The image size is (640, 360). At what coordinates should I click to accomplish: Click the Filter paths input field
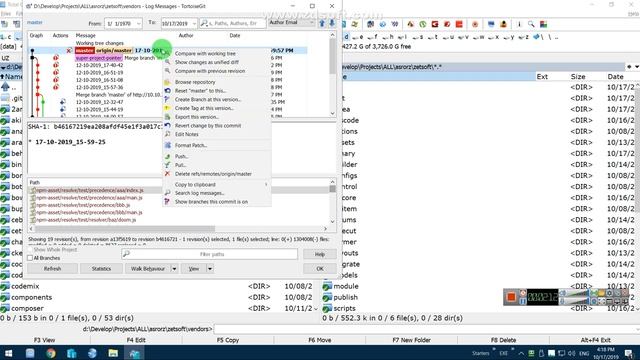click(x=209, y=254)
